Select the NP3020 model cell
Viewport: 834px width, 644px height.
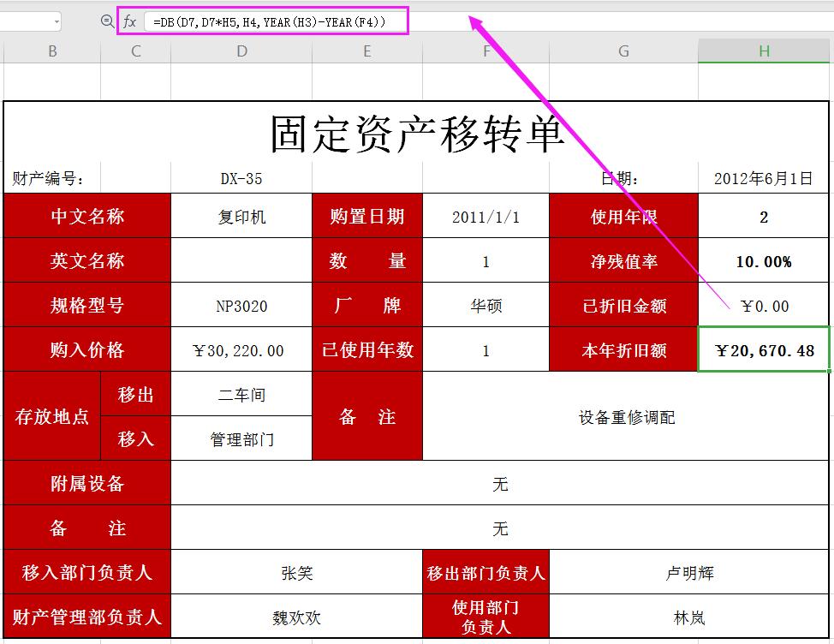pyautogui.click(x=241, y=304)
